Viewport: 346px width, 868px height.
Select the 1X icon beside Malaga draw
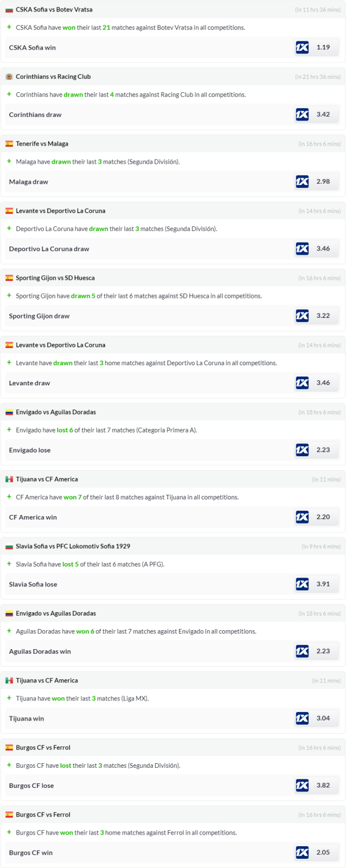pyautogui.click(x=302, y=181)
